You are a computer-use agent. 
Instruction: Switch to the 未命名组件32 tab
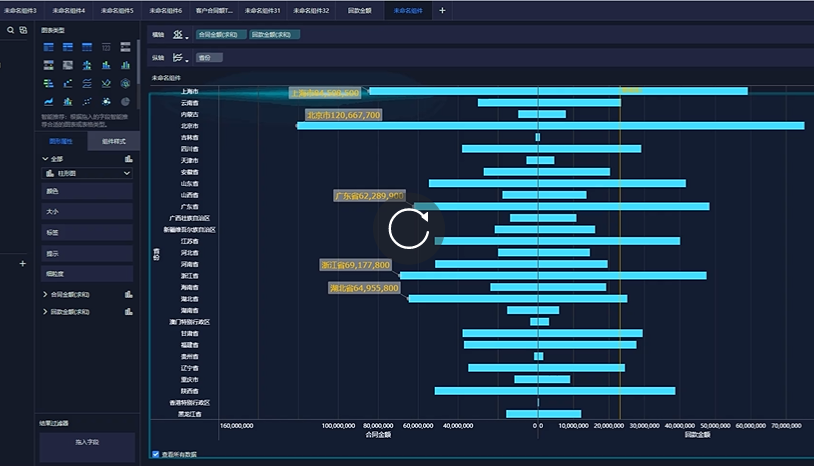click(311, 10)
